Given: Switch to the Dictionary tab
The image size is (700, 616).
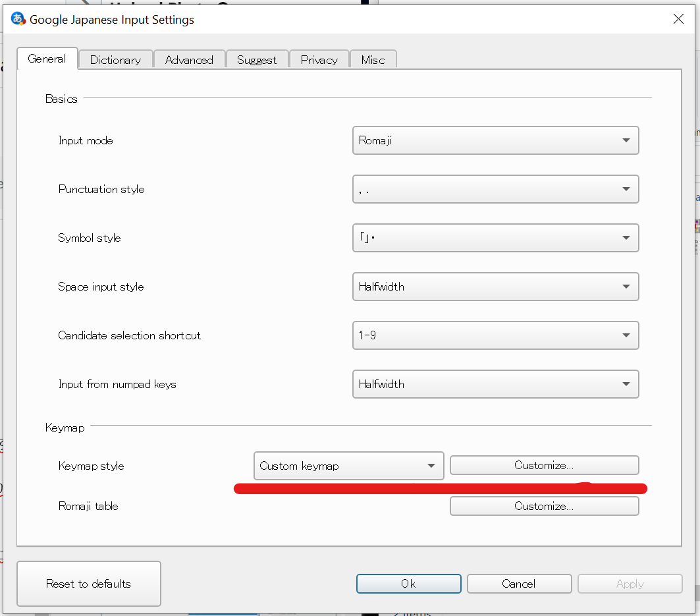Looking at the screenshot, I should 116,60.
